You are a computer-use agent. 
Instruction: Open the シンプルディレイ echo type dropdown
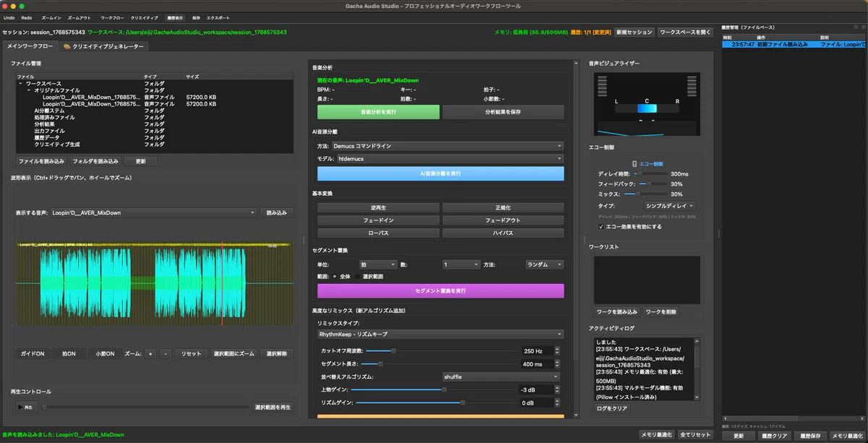coord(671,206)
